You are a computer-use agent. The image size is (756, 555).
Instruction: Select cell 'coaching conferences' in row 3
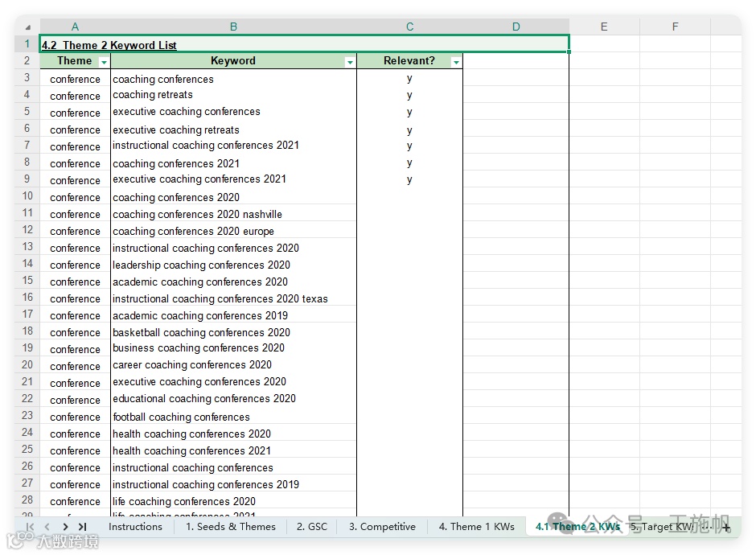(x=234, y=78)
